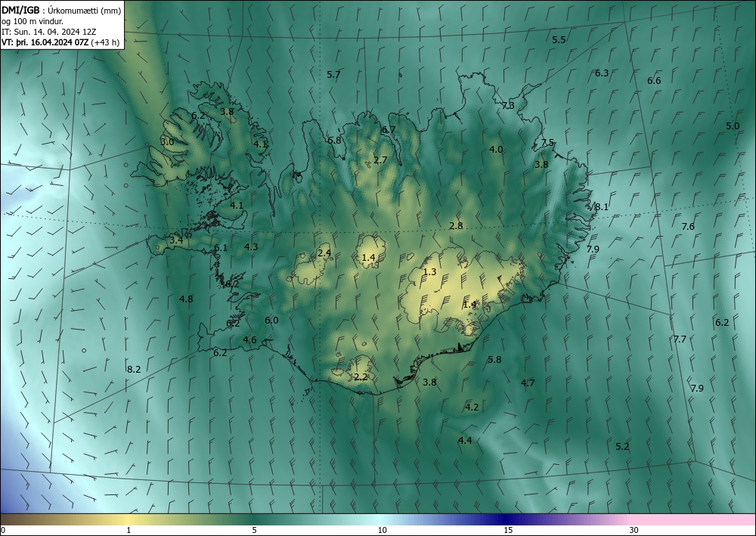Select the 5.5 value on the map

559,39
